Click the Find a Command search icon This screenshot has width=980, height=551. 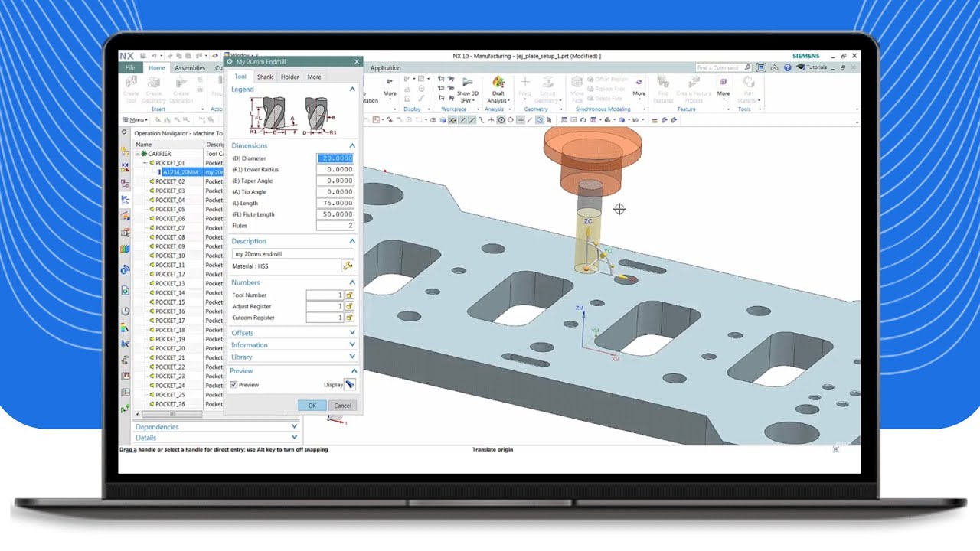(748, 67)
